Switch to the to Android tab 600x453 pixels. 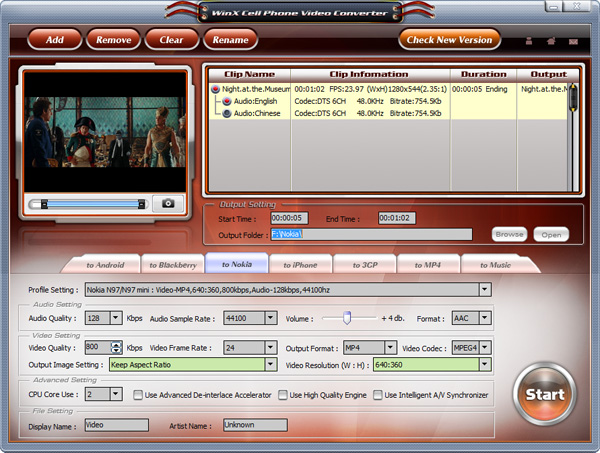pos(105,265)
